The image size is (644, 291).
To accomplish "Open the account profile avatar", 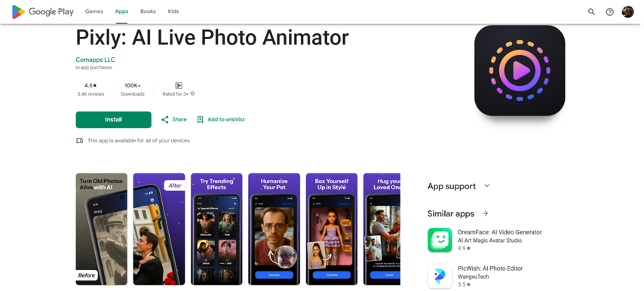I will coord(627,11).
